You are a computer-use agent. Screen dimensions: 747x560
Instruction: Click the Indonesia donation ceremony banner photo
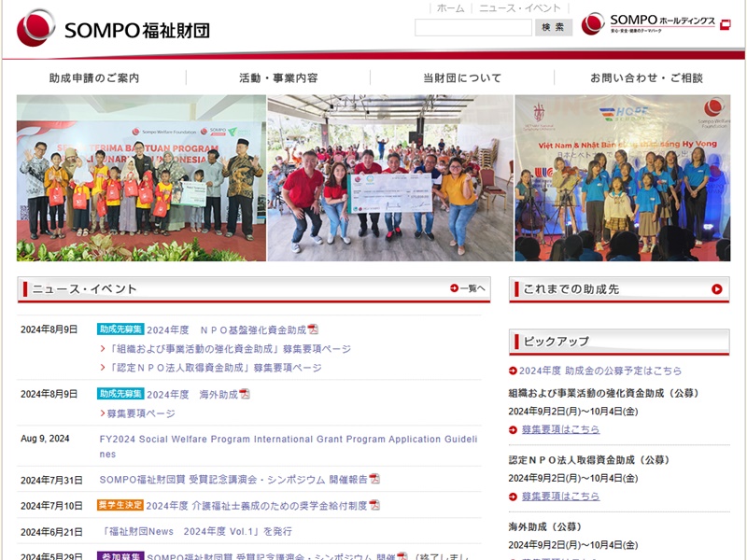pos(141,177)
